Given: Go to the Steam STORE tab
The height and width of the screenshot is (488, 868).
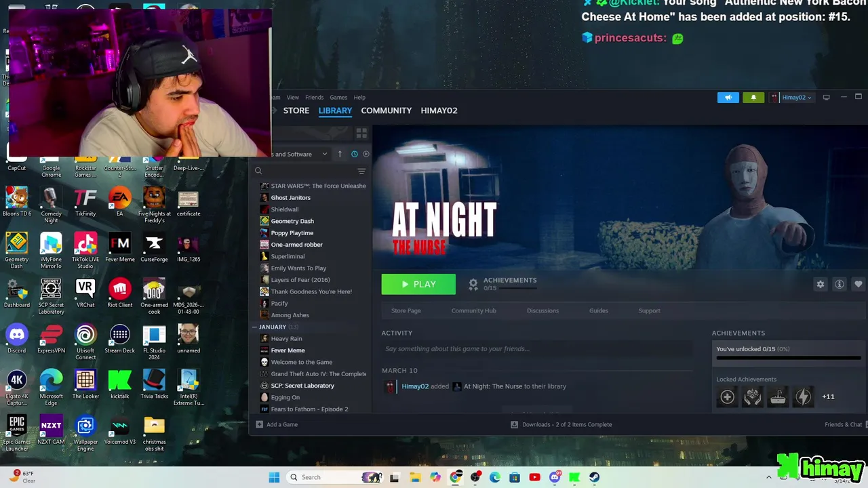Looking at the screenshot, I should (296, 110).
